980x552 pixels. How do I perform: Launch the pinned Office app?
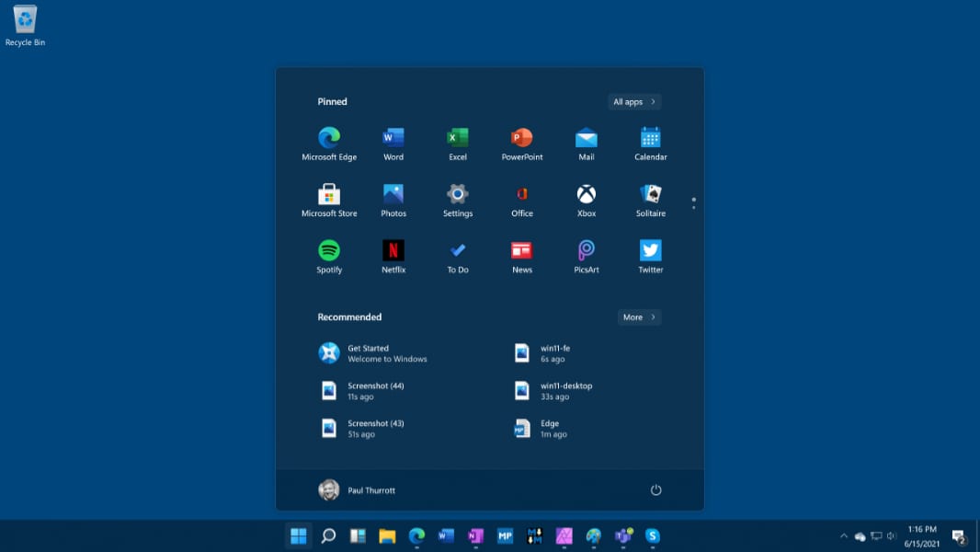coord(522,201)
